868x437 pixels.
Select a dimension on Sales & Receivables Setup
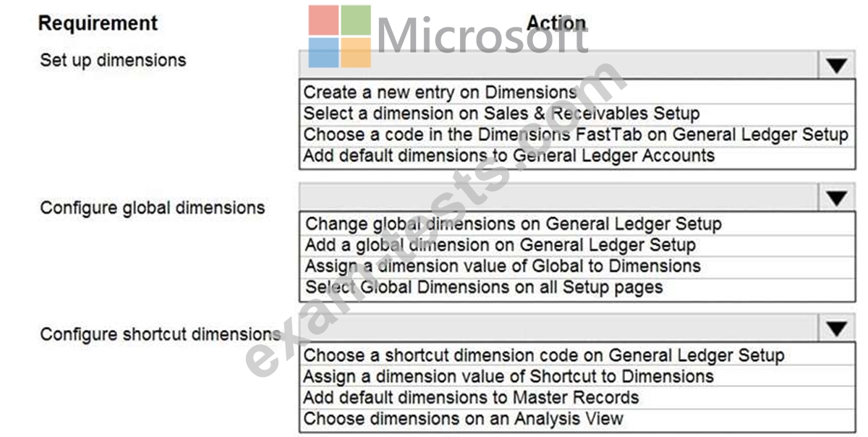[x=577, y=114]
